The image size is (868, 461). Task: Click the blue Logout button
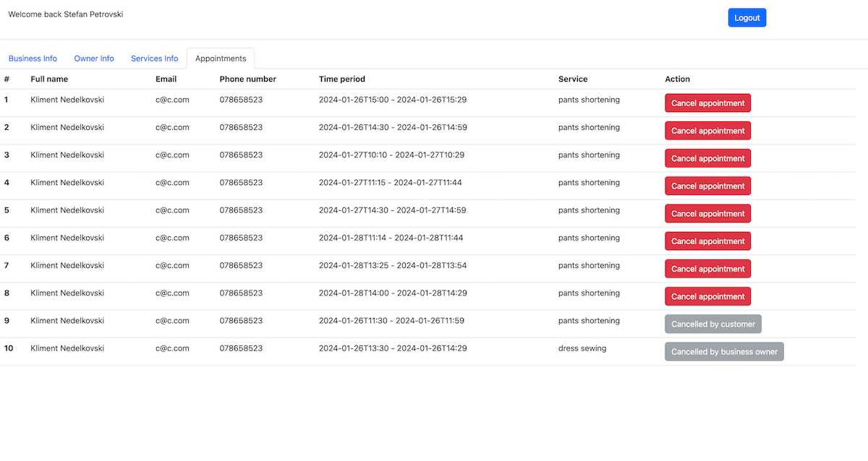pyautogui.click(x=746, y=18)
